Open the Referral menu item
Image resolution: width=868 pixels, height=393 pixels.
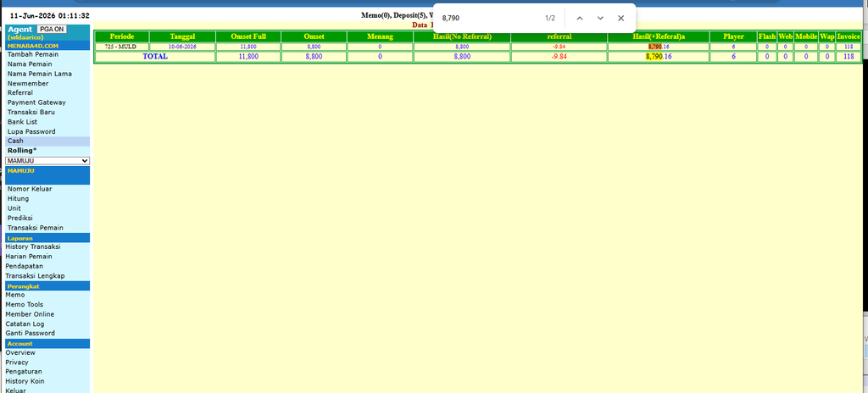(20, 93)
